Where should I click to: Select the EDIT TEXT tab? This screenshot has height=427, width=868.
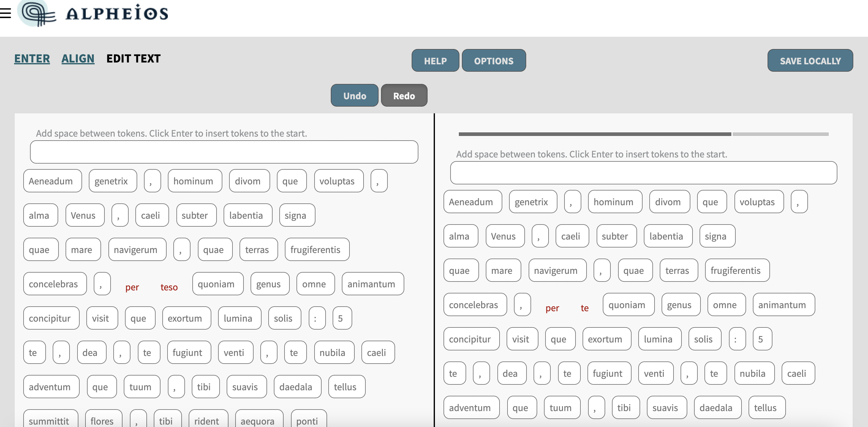134,58
